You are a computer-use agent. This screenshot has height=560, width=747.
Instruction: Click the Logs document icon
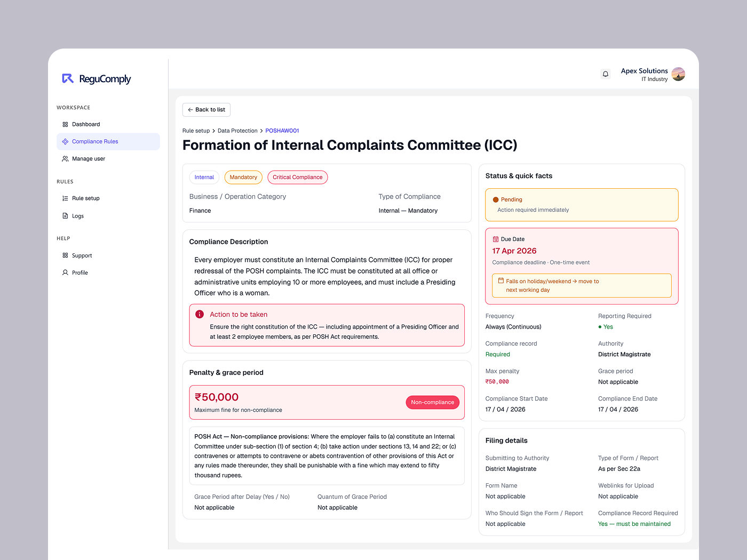(x=65, y=216)
